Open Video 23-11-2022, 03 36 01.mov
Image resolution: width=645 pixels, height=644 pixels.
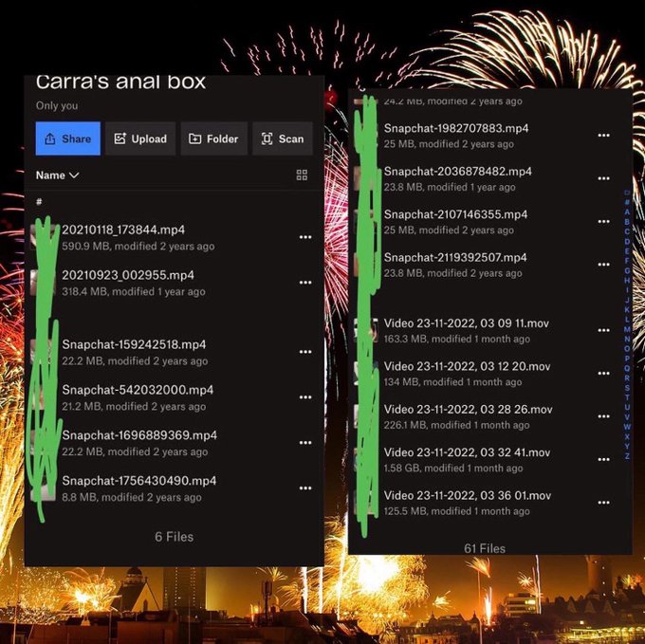point(484,503)
